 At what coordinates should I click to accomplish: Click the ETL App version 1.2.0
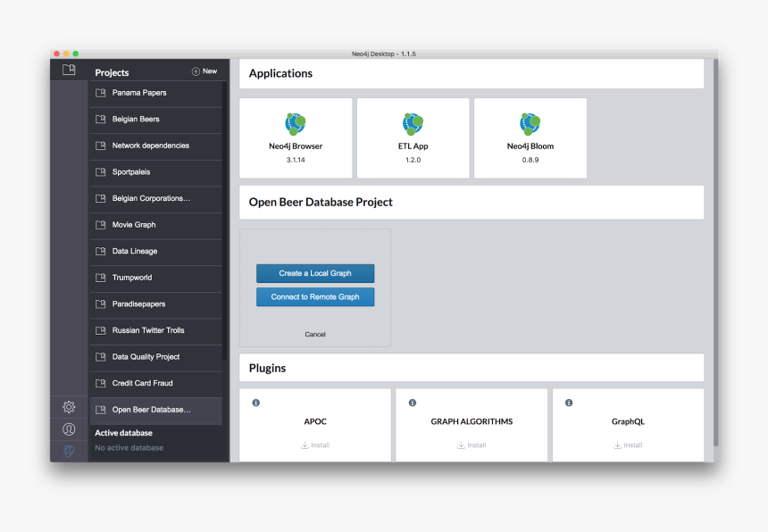coord(413,160)
